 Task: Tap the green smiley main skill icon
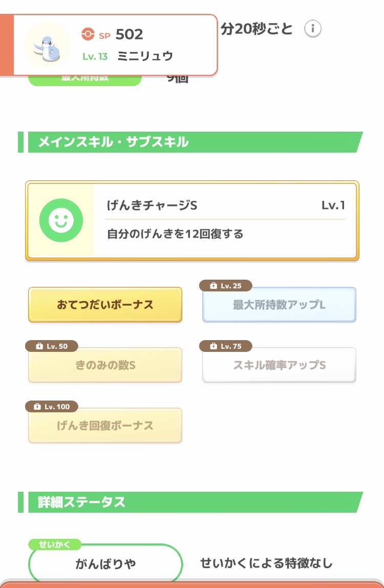click(x=61, y=220)
